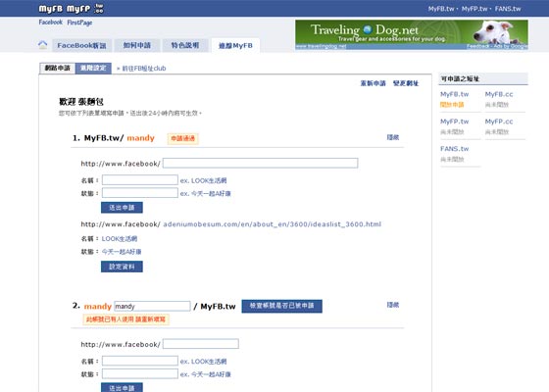Open MyFP.tw in the sidebar list
Image resolution: width=549 pixels, height=392 pixels.
pos(455,122)
